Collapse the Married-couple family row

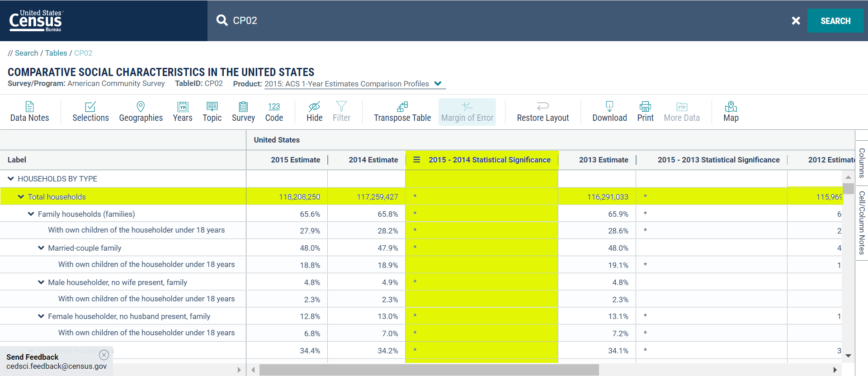point(41,248)
